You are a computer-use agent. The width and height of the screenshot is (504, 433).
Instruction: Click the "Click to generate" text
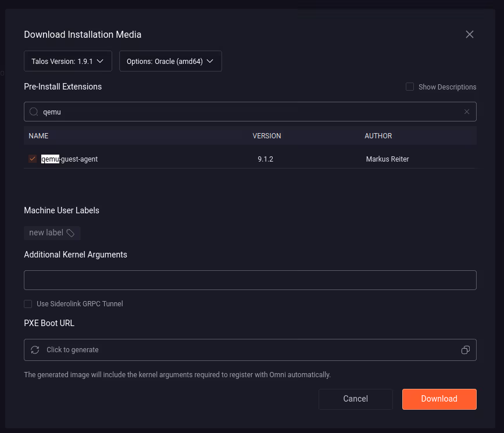[73, 350]
